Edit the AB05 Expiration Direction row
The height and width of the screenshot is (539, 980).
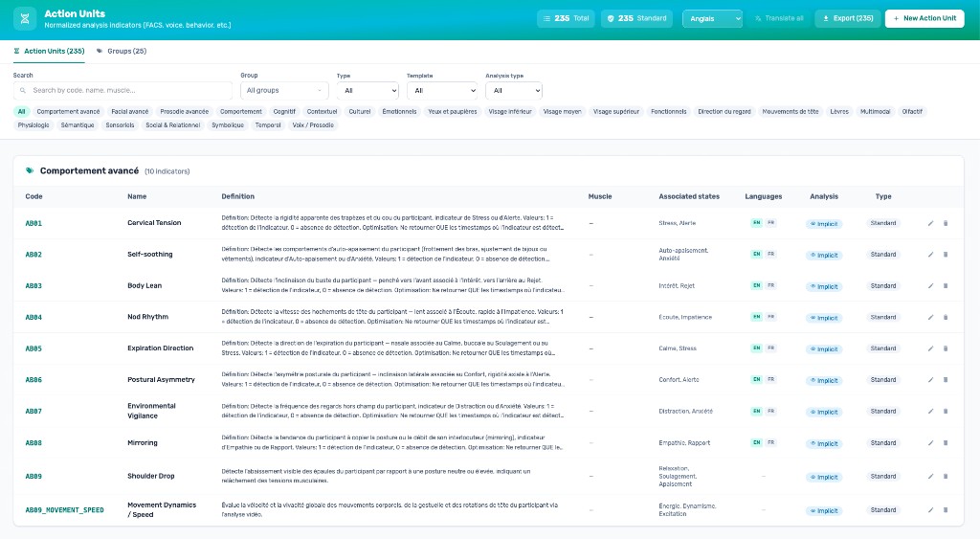[x=930, y=348]
